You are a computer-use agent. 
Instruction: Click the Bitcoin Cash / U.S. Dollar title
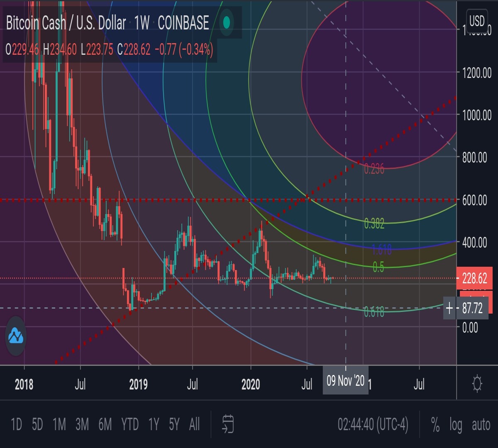(x=66, y=23)
